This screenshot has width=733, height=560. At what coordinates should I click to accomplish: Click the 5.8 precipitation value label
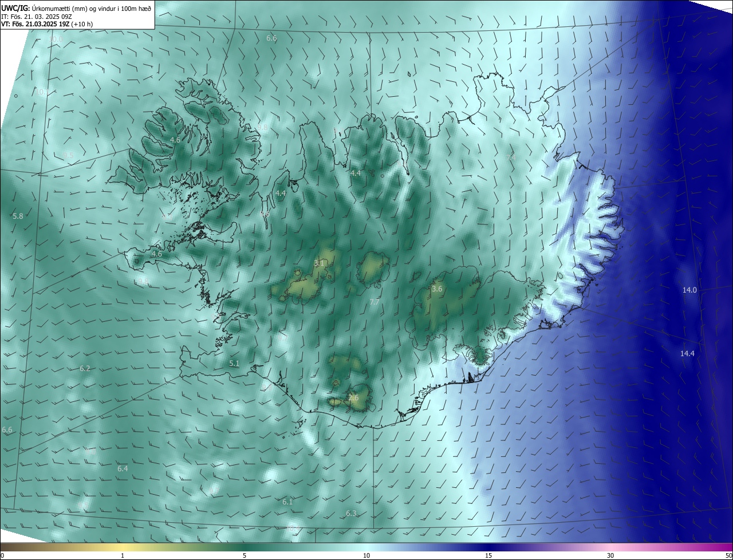point(18,216)
